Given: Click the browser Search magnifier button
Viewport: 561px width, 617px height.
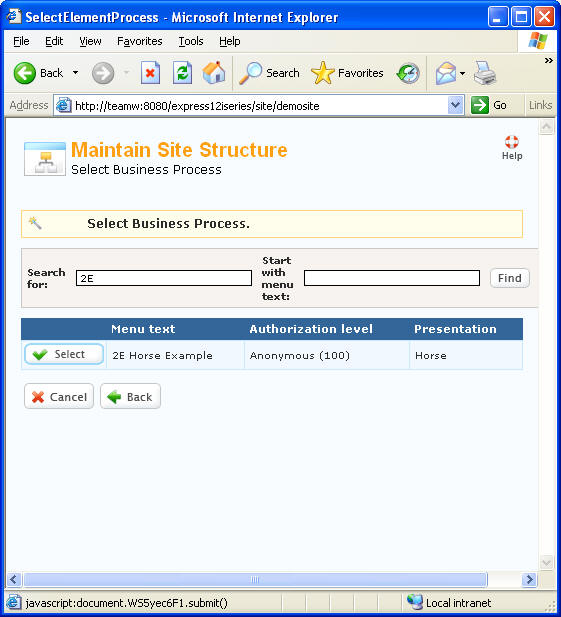Looking at the screenshot, I should point(269,73).
